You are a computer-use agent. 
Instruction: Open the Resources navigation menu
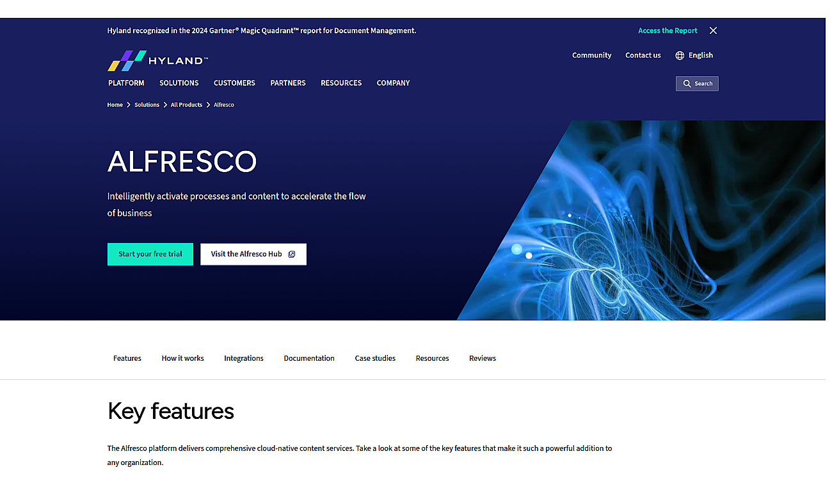341,83
